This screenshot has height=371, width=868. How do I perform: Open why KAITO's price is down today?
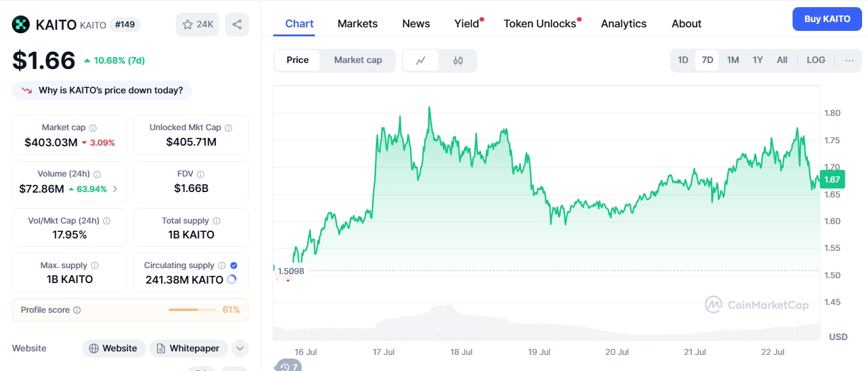(x=102, y=90)
